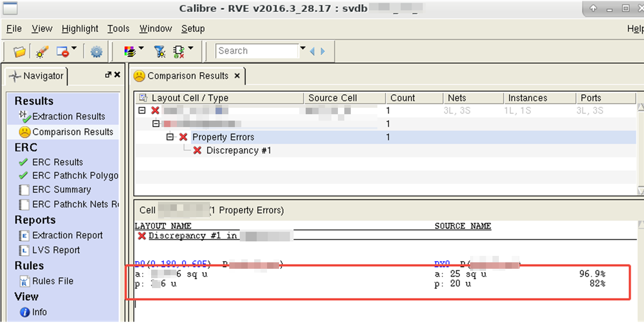Sort by Nets column header
Viewport: 644px width, 325px height.
click(473, 98)
